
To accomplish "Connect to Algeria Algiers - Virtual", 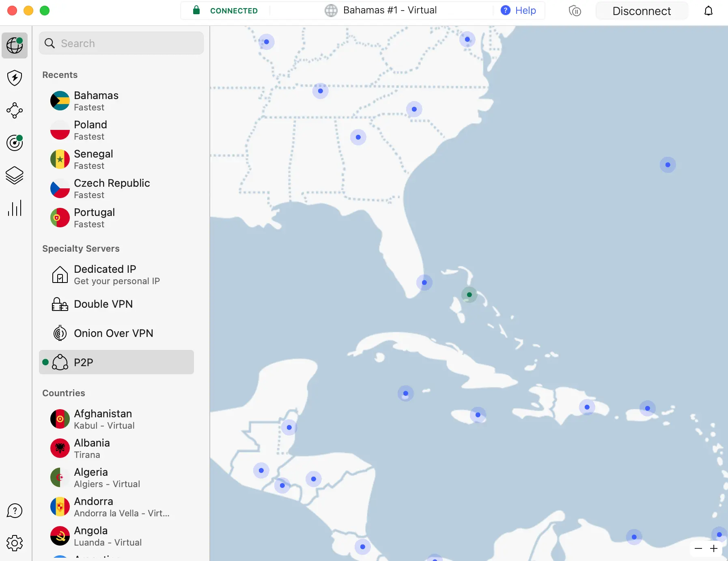I will coord(116,477).
